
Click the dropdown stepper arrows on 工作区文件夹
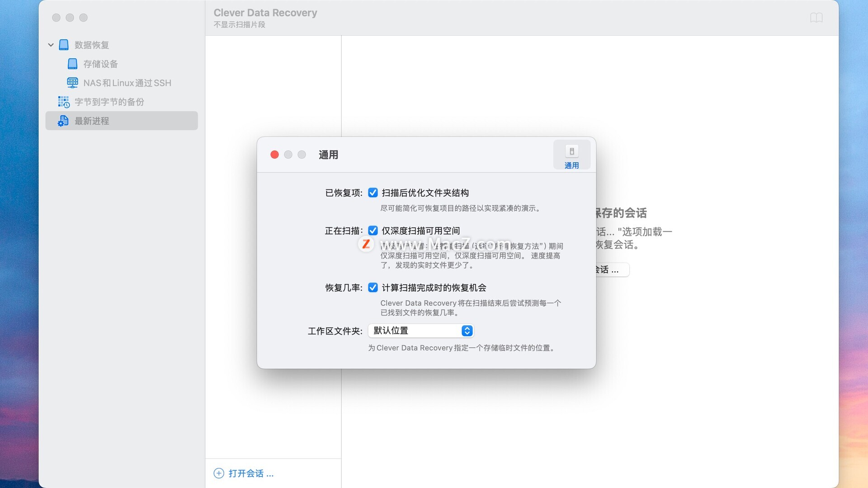467,331
